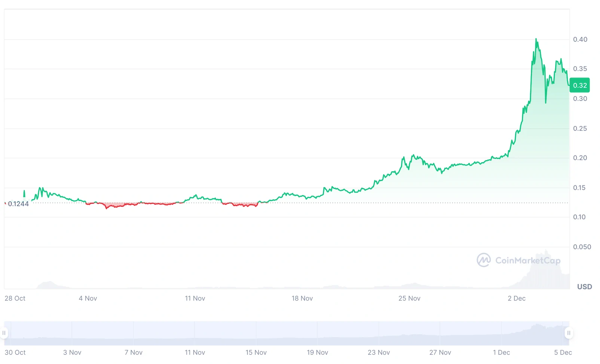Click the 0.050 price axis label
The width and height of the screenshot is (600, 364).
pyautogui.click(x=582, y=247)
